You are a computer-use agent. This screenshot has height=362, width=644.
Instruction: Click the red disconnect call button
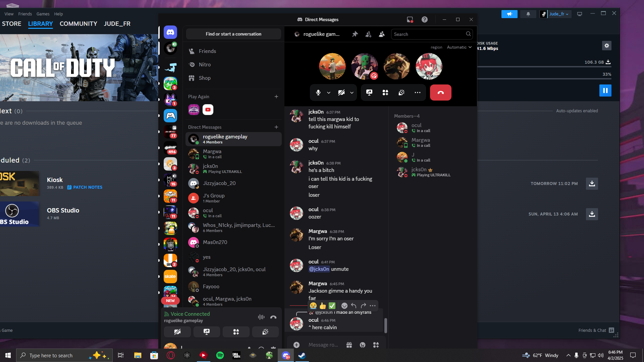click(440, 93)
